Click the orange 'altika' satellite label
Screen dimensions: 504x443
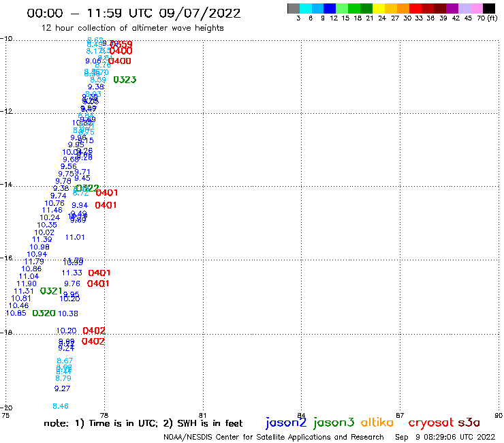click(x=377, y=423)
